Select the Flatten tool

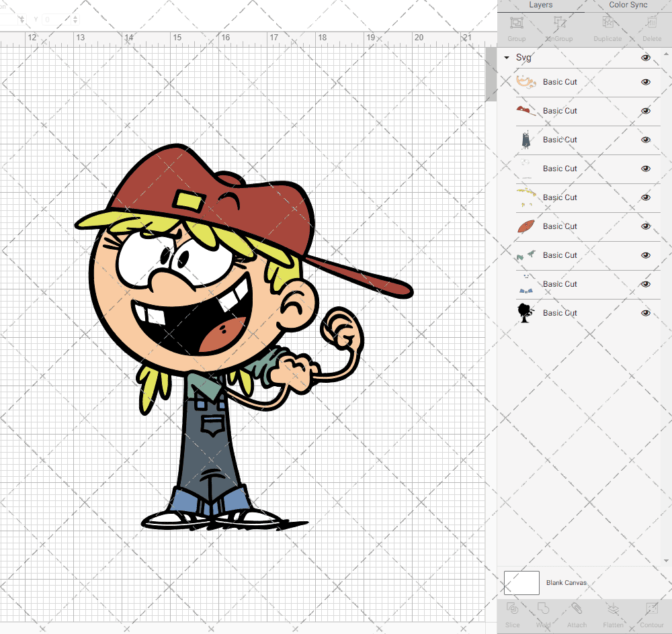[x=614, y=608]
